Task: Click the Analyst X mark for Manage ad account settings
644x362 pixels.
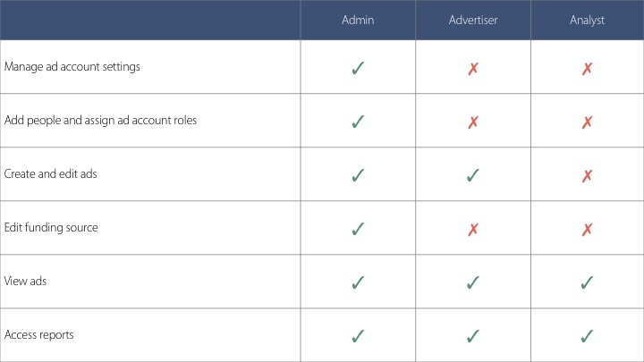Action: 587,69
